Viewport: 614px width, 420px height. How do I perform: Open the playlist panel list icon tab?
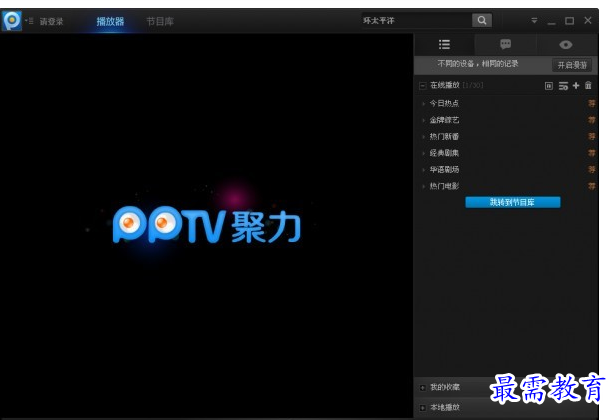pos(444,44)
